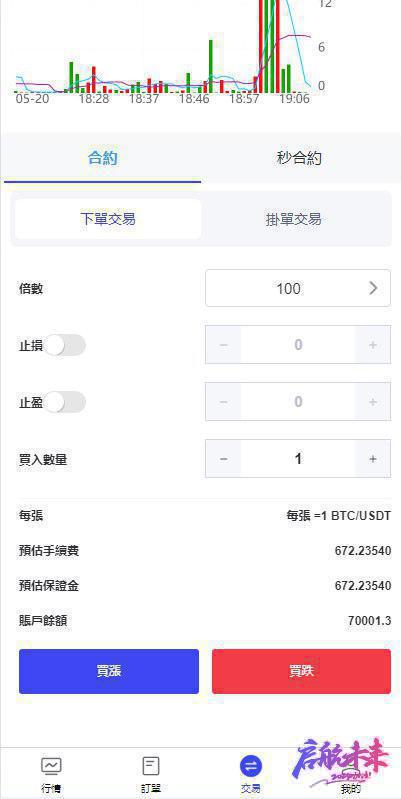Expand 倍數 options via chevron arrow
Image resolution: width=401 pixels, height=799 pixels.
click(x=373, y=288)
